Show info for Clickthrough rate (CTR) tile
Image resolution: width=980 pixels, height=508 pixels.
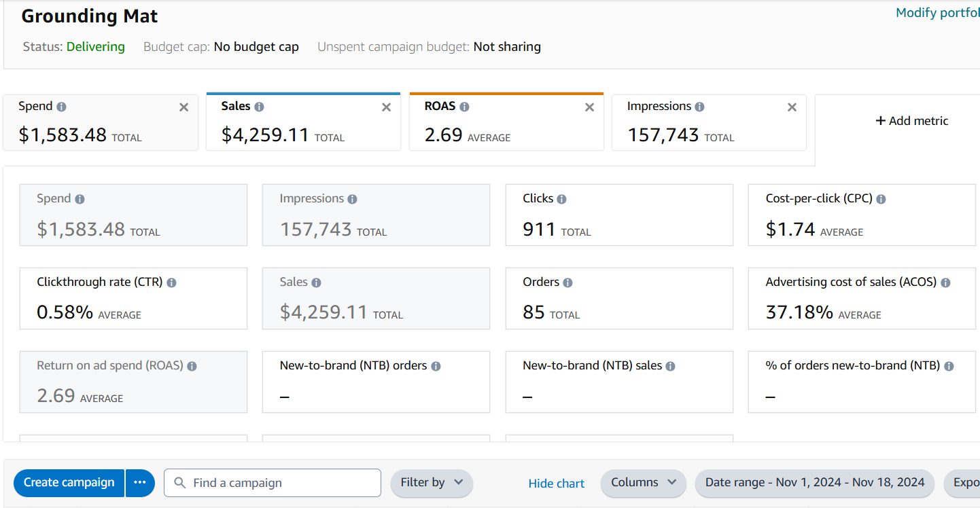point(171,283)
